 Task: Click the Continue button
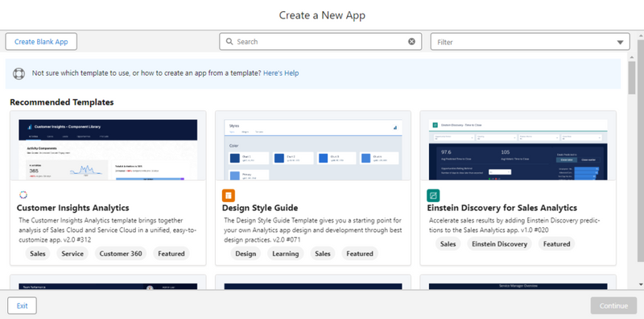(x=613, y=305)
